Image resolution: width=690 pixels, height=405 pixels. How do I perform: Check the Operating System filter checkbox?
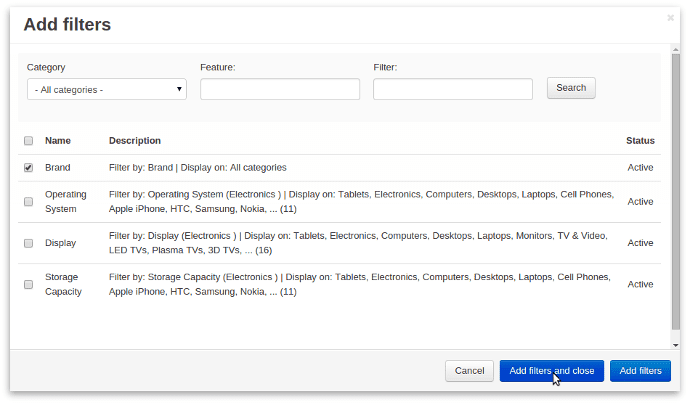[28, 202]
